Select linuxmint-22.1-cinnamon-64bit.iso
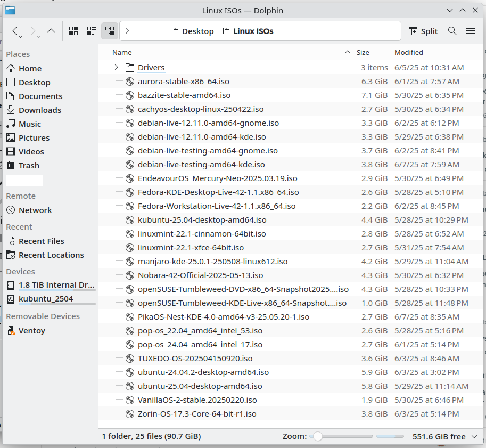Screen dimensions: 486x448 coord(202,234)
